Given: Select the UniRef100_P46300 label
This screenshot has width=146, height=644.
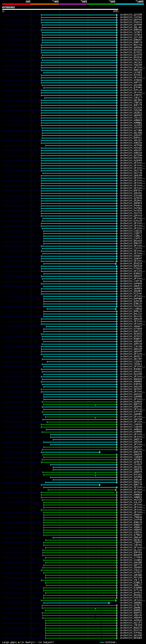Looking at the screenshot, I should [131, 60].
